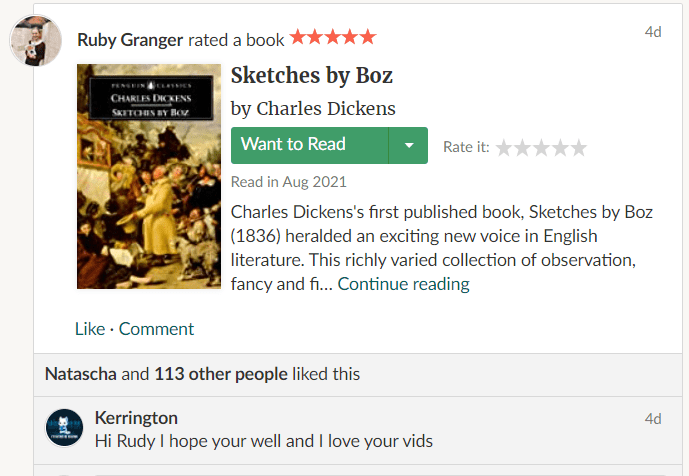689x476 pixels.
Task: Open the Charles Dickens author link
Action: click(326, 108)
